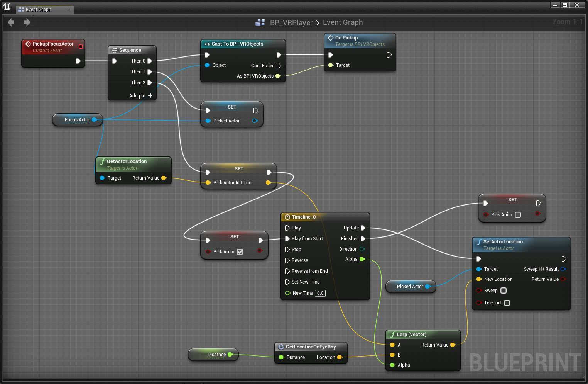This screenshot has height=384, width=588.
Task: Go back with the left navigation arrow
Action: click(x=11, y=22)
